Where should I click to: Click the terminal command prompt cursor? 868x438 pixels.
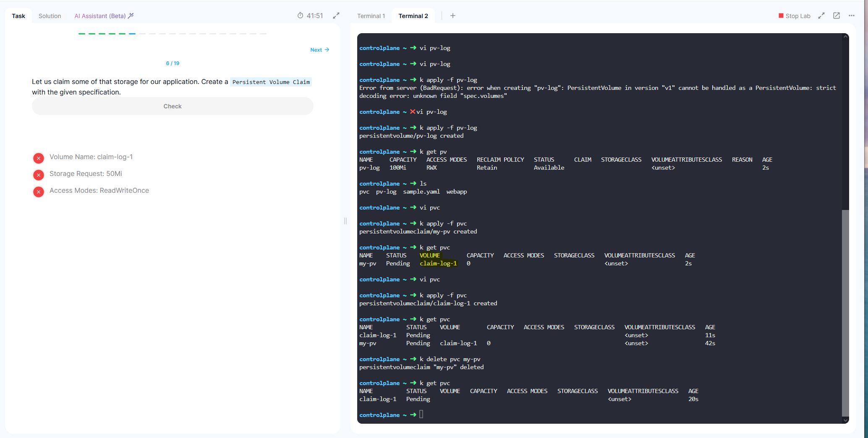[x=421, y=414]
